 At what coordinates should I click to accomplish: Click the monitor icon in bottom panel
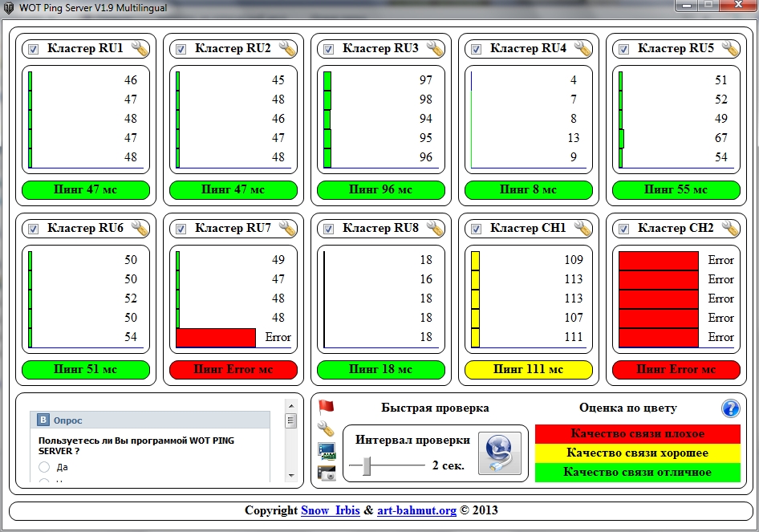coord(327,450)
